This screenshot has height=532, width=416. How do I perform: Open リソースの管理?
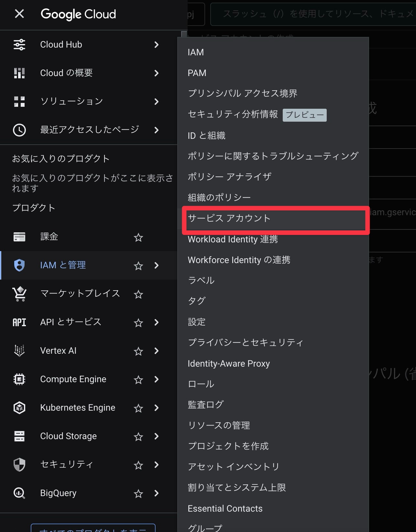(x=273, y=426)
